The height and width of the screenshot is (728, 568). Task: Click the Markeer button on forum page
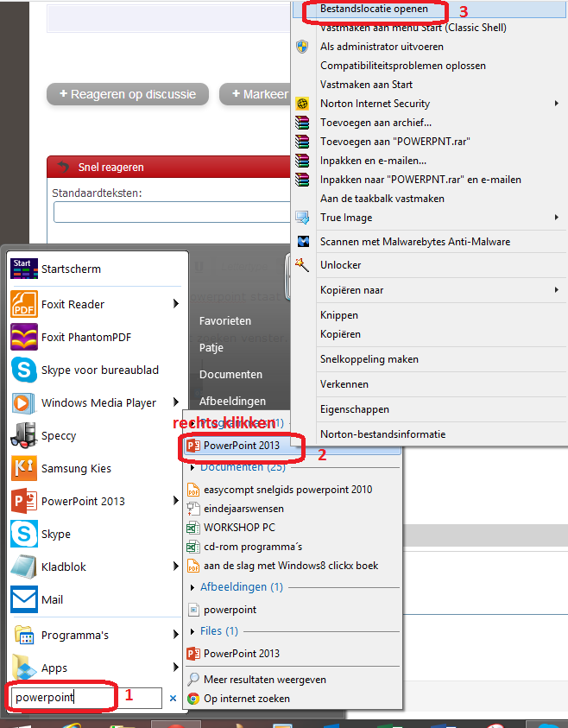coord(255,94)
